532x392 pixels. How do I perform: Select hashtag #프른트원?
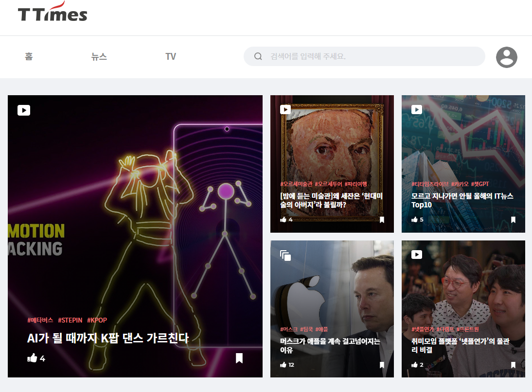tap(467, 329)
